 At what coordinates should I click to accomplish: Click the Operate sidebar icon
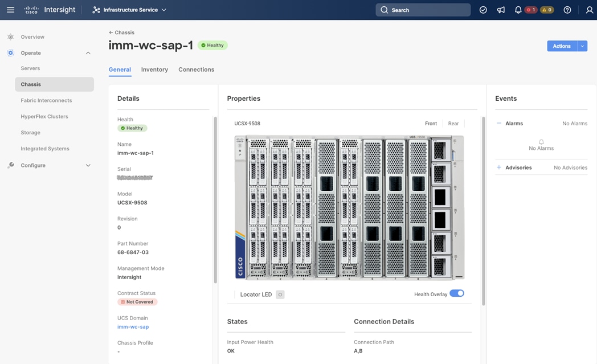click(11, 53)
